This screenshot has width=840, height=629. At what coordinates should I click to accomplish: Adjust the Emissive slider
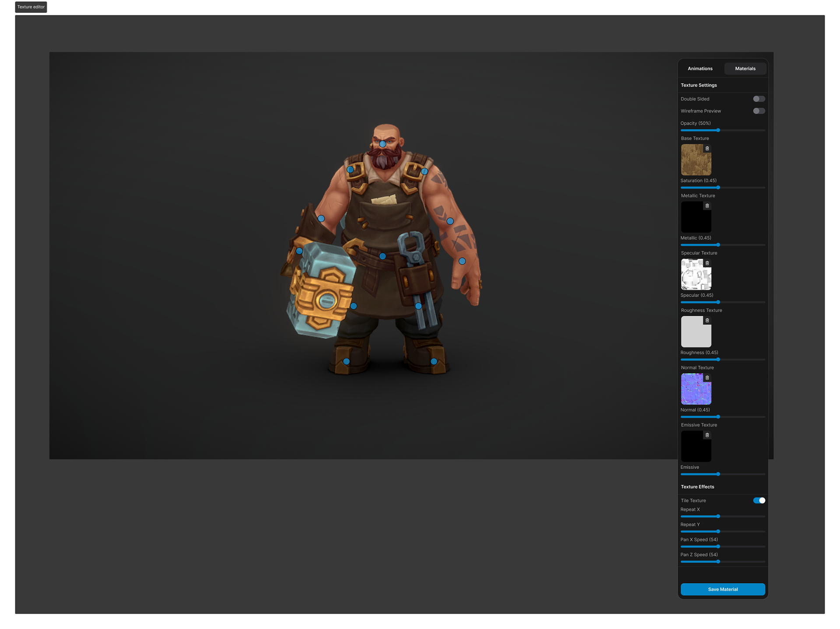723,474
